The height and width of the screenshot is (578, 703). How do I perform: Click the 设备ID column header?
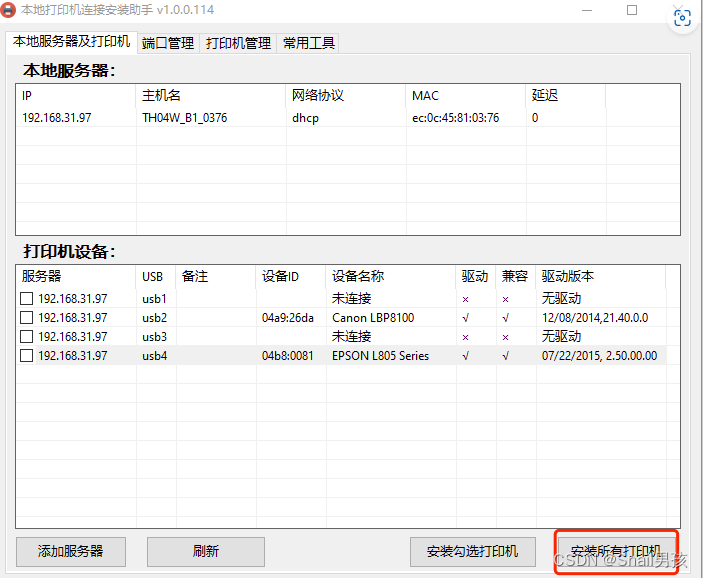291,276
